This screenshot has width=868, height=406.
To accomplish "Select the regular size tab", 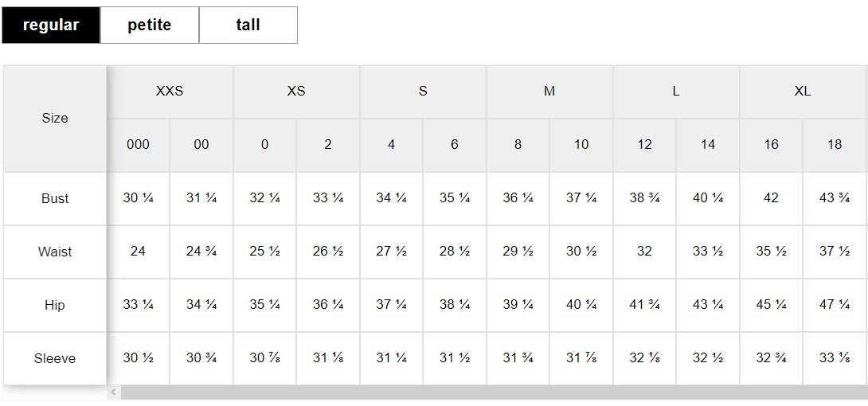I will click(51, 25).
